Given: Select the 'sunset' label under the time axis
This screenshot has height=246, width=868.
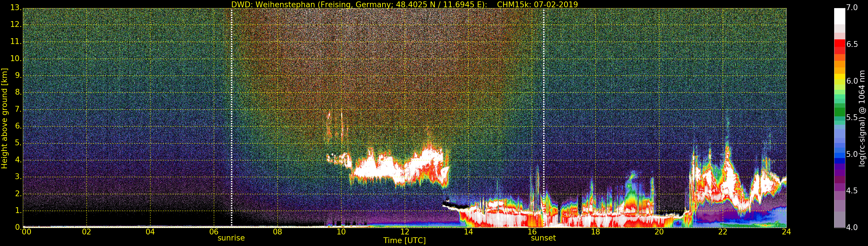Looking at the screenshot, I should click(543, 238).
